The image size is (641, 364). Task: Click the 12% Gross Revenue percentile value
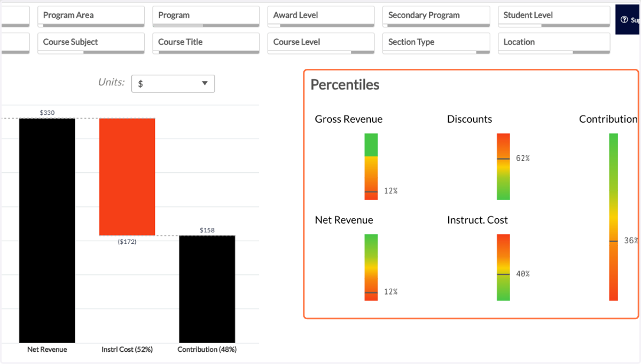pyautogui.click(x=391, y=191)
